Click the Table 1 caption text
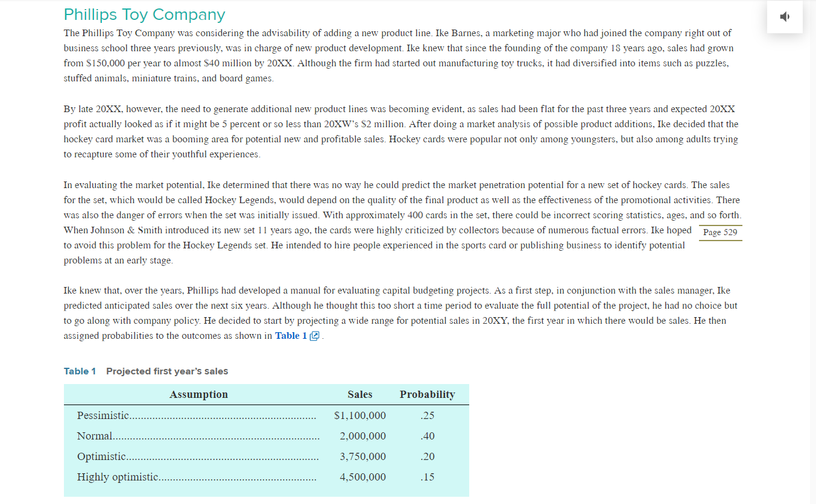The image size is (816, 504). point(145,371)
